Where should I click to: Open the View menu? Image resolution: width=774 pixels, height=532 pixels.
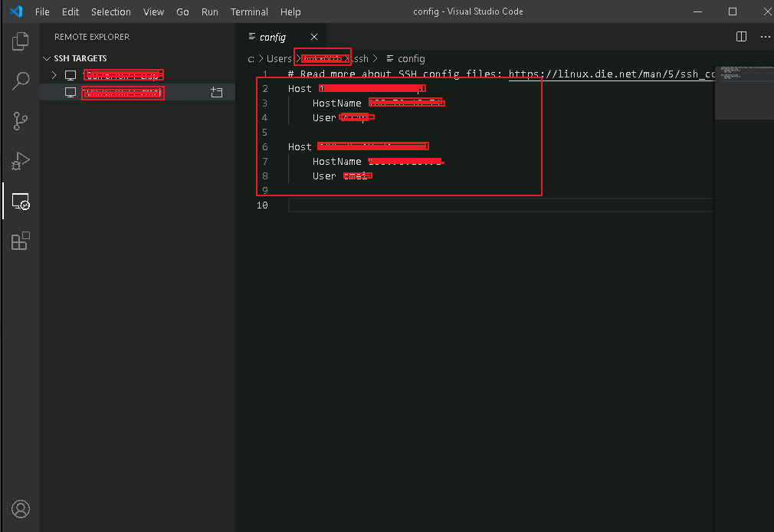[153, 11]
